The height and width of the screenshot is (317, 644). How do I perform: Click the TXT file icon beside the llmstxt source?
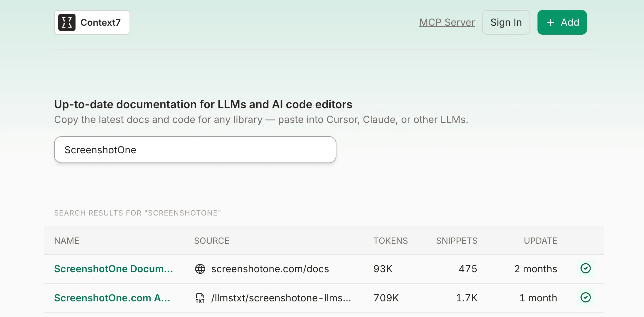pyautogui.click(x=200, y=298)
